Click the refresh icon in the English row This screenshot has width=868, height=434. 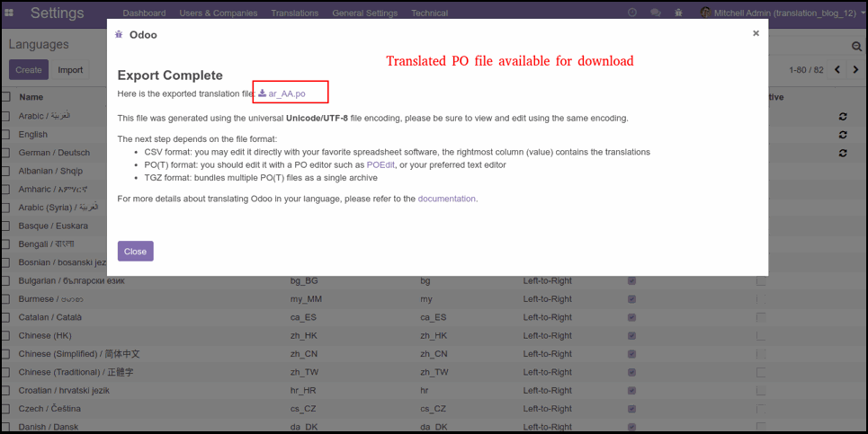tap(843, 135)
